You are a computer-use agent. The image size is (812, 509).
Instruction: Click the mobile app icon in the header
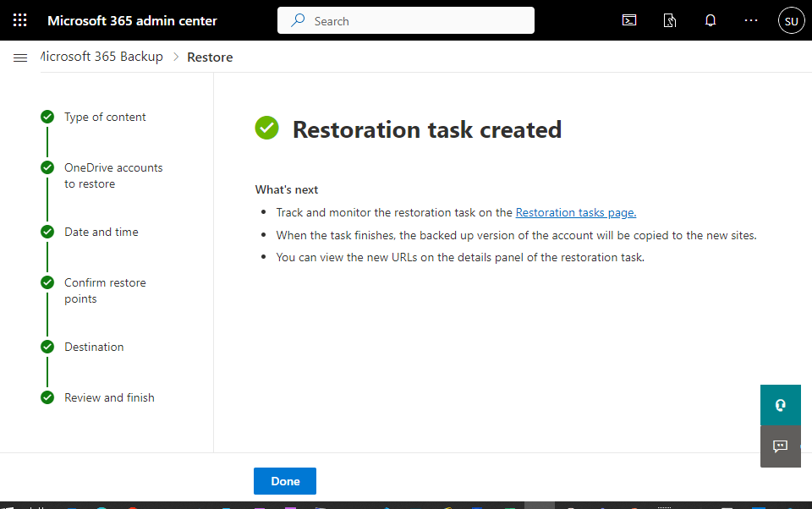tap(670, 20)
